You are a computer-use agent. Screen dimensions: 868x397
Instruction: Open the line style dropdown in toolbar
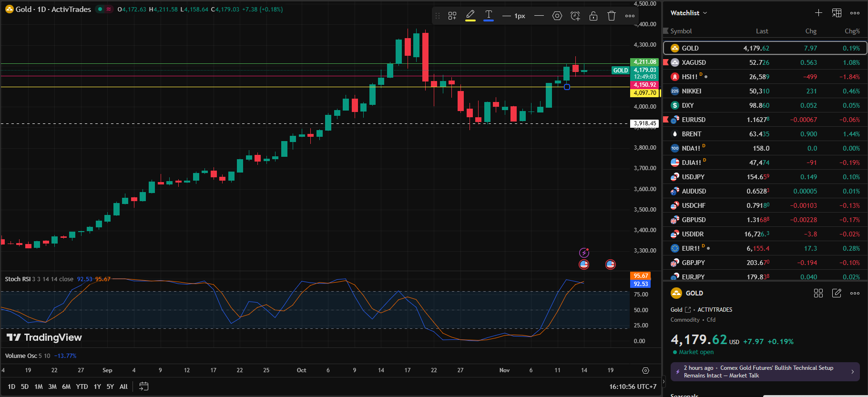coord(539,16)
